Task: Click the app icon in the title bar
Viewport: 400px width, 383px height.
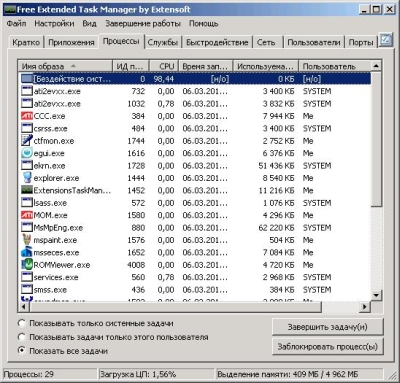Action: [x=9, y=9]
